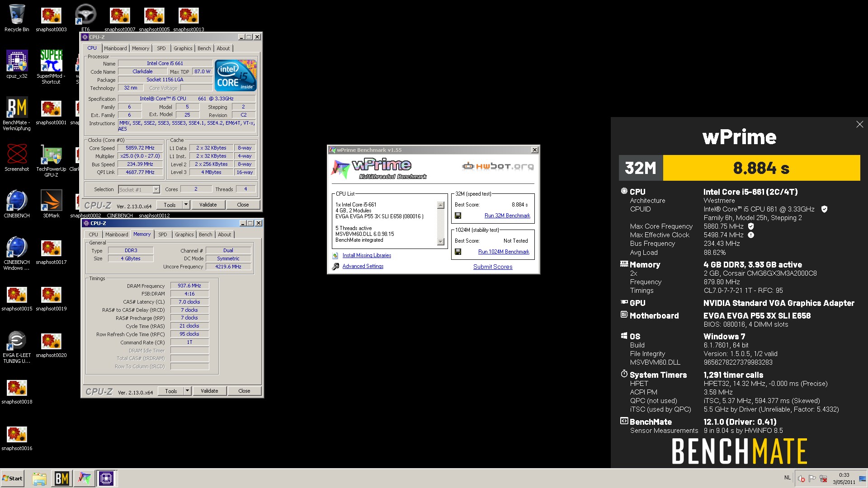Click save icon beside Run 32M Benchmark
The image size is (868, 488).
pyautogui.click(x=458, y=216)
